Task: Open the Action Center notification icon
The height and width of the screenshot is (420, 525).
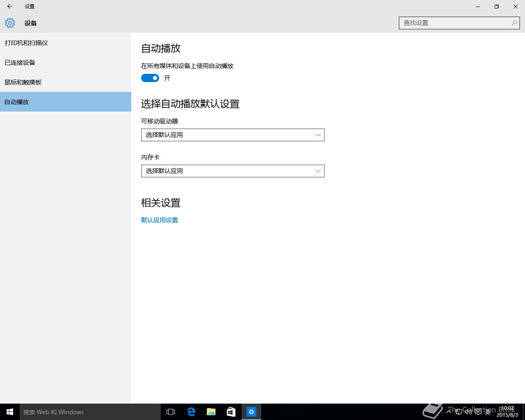Action: [x=478, y=411]
